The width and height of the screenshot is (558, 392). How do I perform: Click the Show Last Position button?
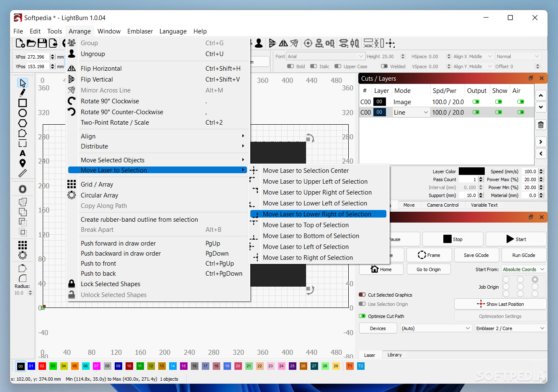(x=500, y=304)
